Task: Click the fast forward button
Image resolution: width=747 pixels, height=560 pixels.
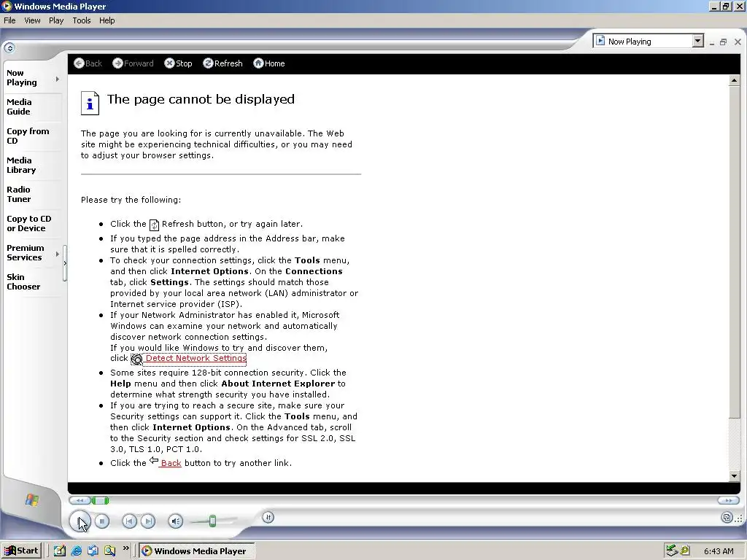Action: point(729,500)
